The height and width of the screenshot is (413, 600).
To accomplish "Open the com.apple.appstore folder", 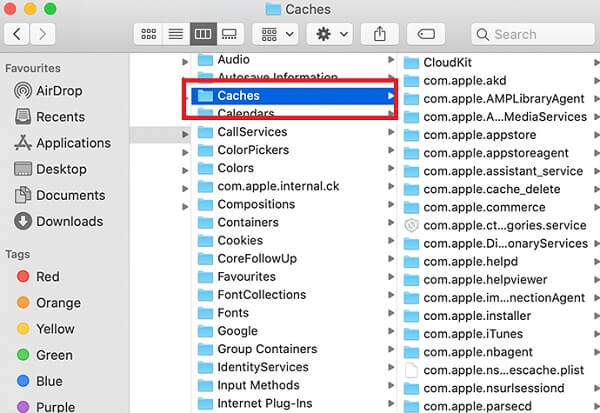I will click(501, 135).
